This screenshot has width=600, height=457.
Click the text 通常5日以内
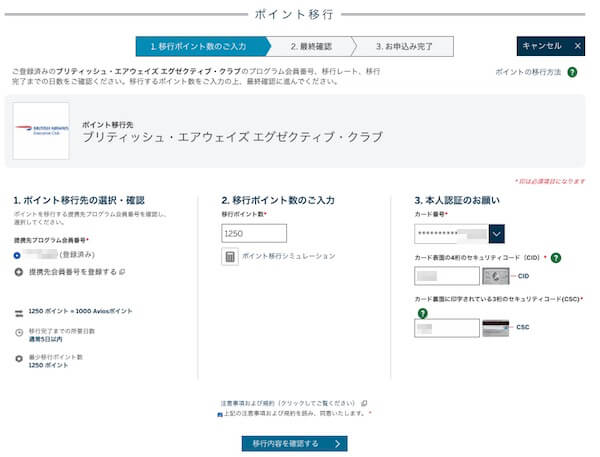46,339
